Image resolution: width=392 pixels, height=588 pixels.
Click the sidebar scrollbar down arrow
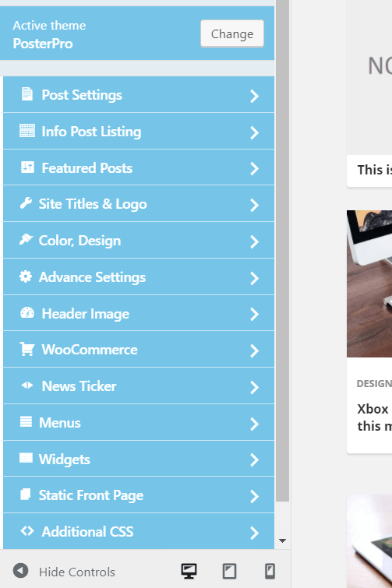point(282,540)
